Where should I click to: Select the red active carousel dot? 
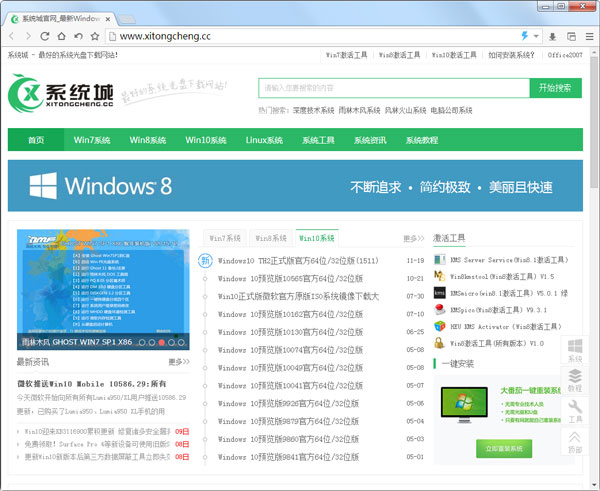161,343
